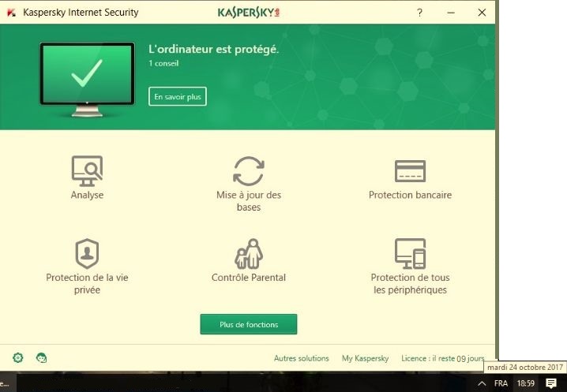
Task: Click the Kaspersky K logo in title bar
Action: click(x=11, y=13)
